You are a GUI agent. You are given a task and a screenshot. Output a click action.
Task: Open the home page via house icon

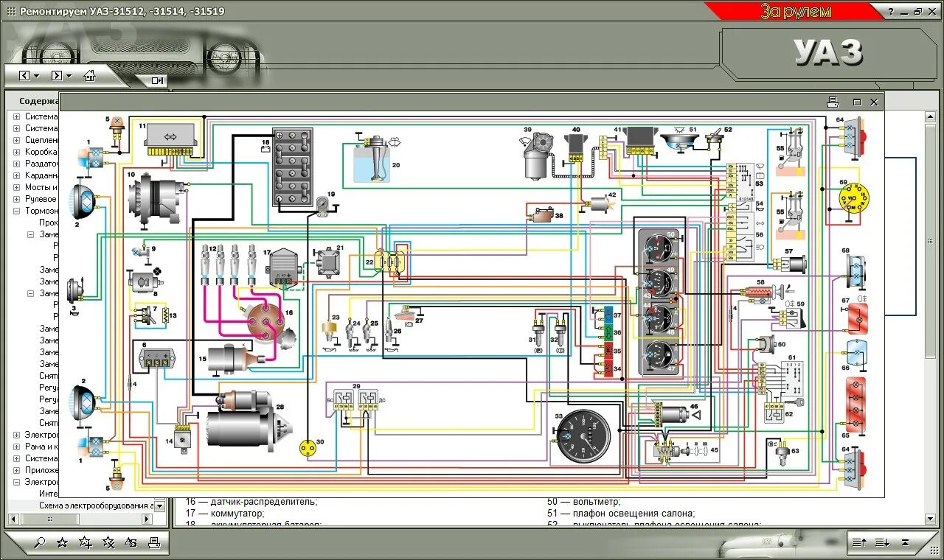(x=90, y=75)
